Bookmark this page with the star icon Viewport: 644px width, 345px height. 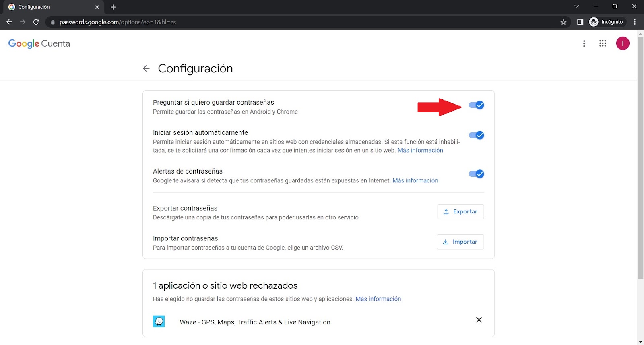coord(563,22)
